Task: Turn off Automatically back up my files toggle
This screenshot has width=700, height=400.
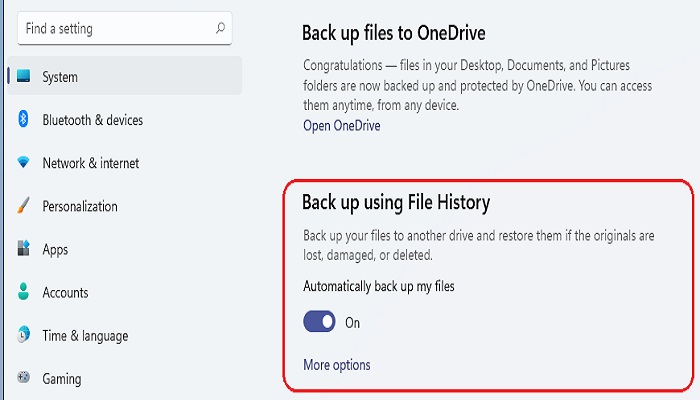Action: click(320, 322)
